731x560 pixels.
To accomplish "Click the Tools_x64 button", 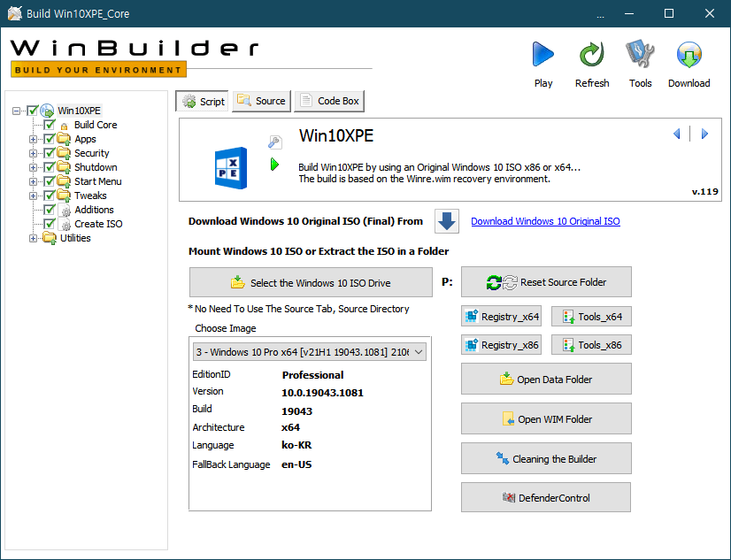I will pos(591,317).
